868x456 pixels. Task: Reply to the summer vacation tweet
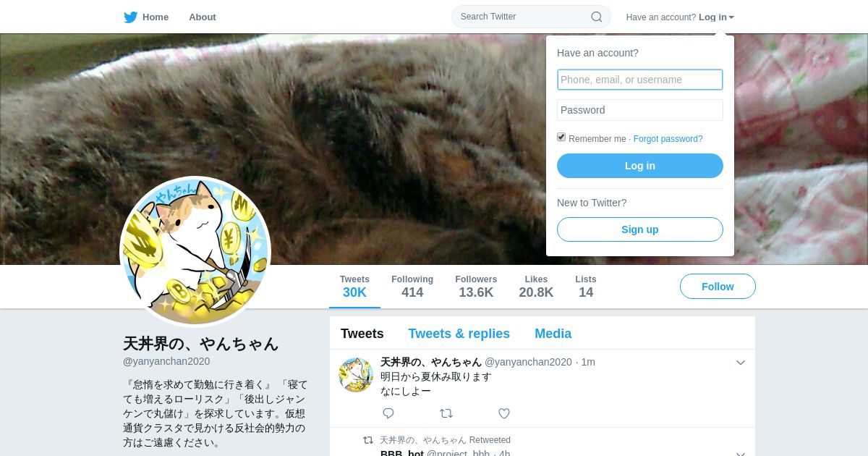click(x=388, y=413)
